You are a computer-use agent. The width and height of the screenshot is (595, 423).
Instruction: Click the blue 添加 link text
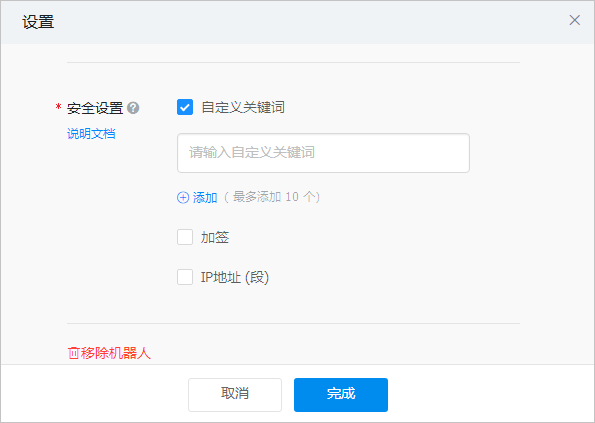(205, 198)
